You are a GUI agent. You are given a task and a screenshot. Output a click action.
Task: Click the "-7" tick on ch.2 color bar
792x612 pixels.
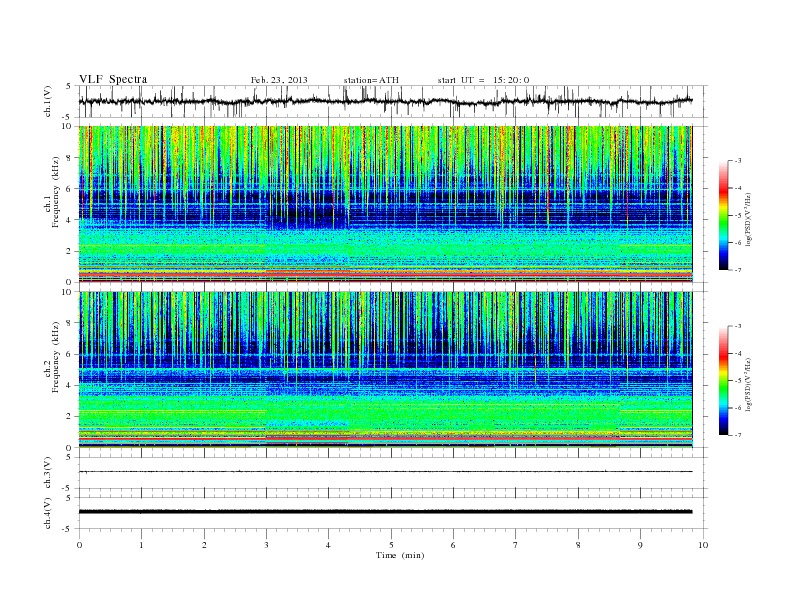click(737, 435)
